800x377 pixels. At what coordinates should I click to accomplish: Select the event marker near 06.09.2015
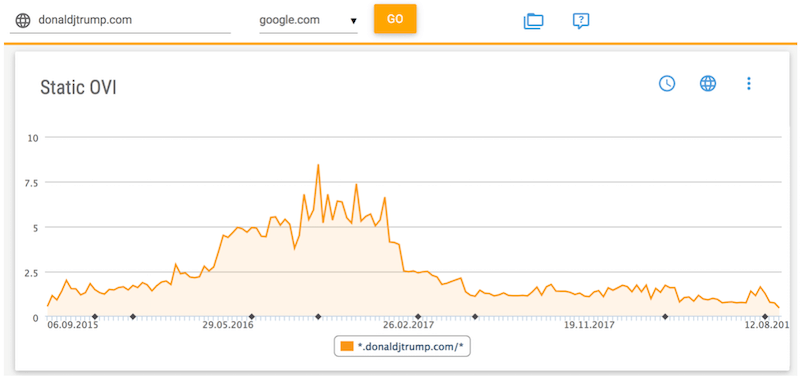tap(94, 317)
